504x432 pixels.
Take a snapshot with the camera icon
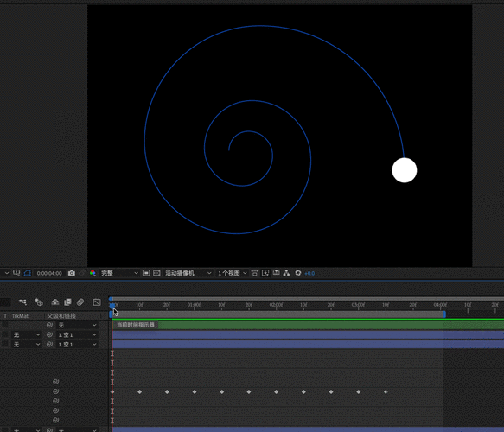pyautogui.click(x=72, y=273)
